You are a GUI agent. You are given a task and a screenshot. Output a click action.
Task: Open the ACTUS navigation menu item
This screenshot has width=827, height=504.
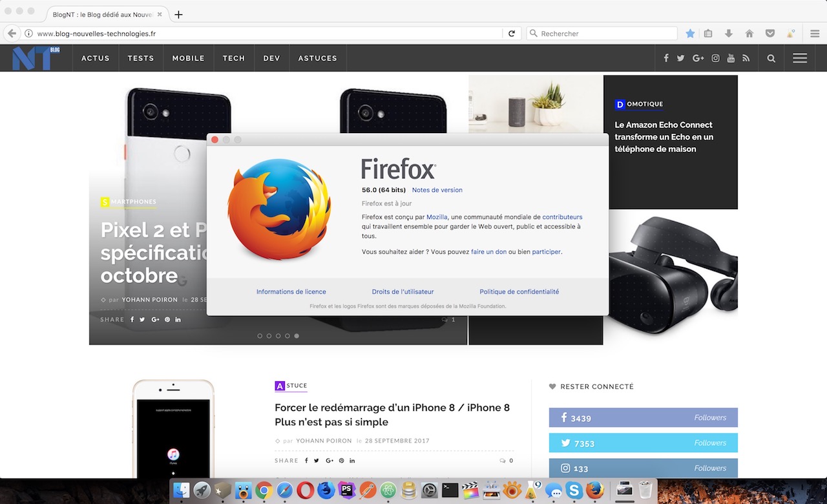[x=96, y=58]
